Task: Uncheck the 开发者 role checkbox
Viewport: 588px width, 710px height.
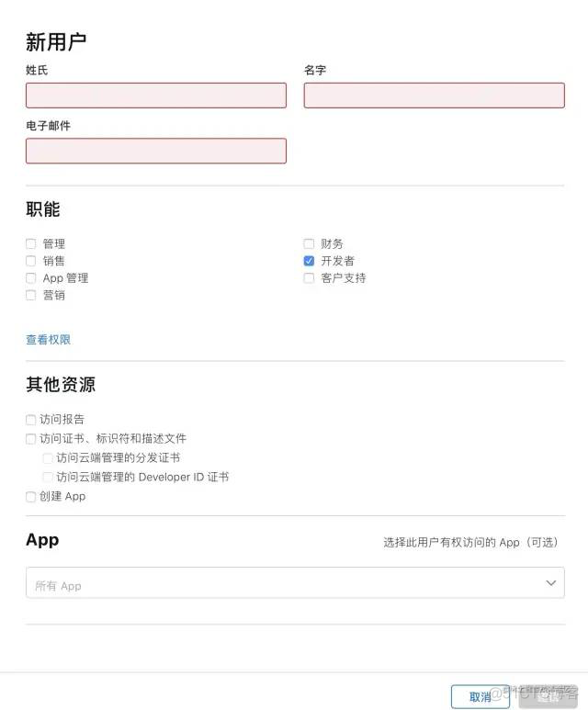Action: (x=309, y=261)
